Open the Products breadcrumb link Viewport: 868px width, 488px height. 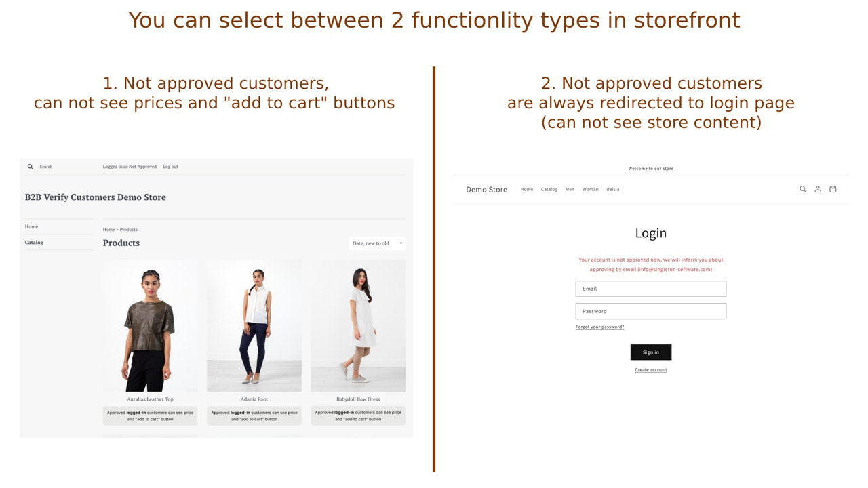pyautogui.click(x=128, y=229)
